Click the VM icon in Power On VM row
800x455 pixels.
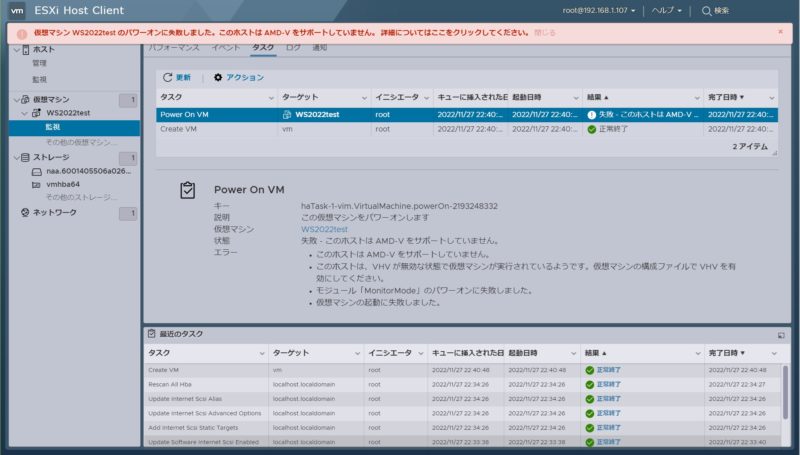click(287, 115)
